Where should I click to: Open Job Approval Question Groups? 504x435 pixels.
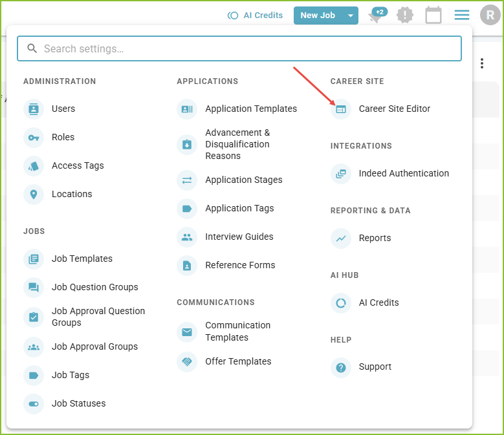[x=98, y=317]
